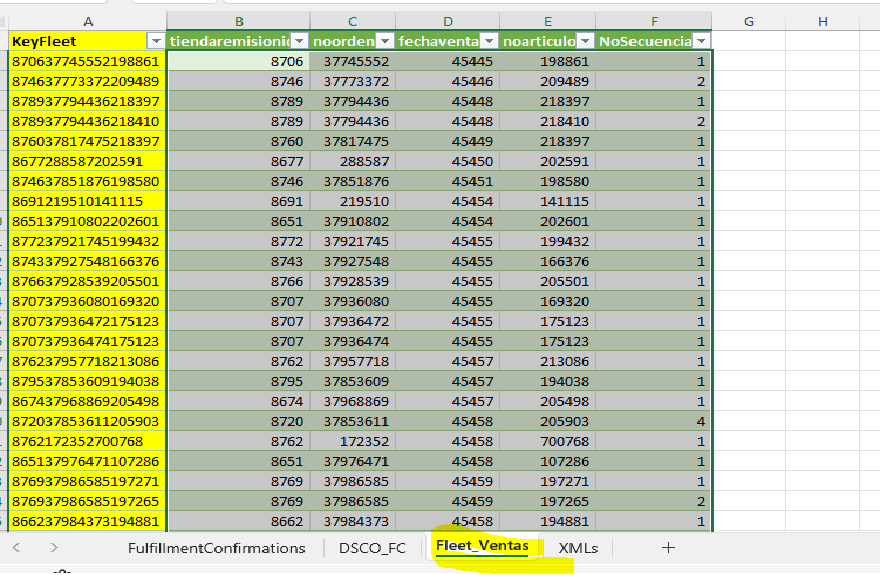881x575 pixels.
Task: Select noarticulo cell 197265
Action: (548, 501)
